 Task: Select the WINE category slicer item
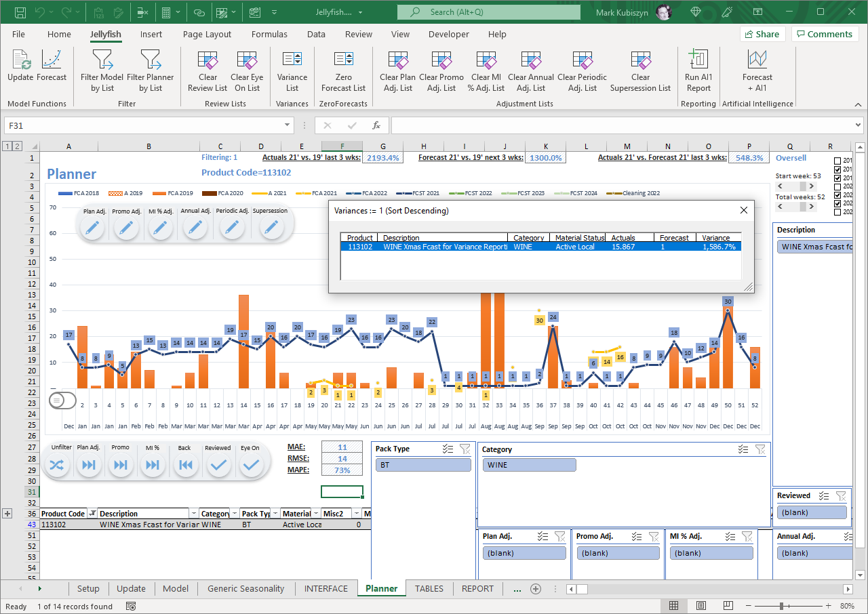[x=529, y=465]
